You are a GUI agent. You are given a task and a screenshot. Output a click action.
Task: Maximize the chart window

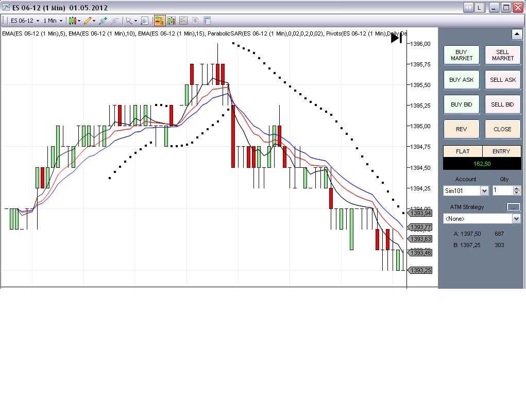coord(506,7)
